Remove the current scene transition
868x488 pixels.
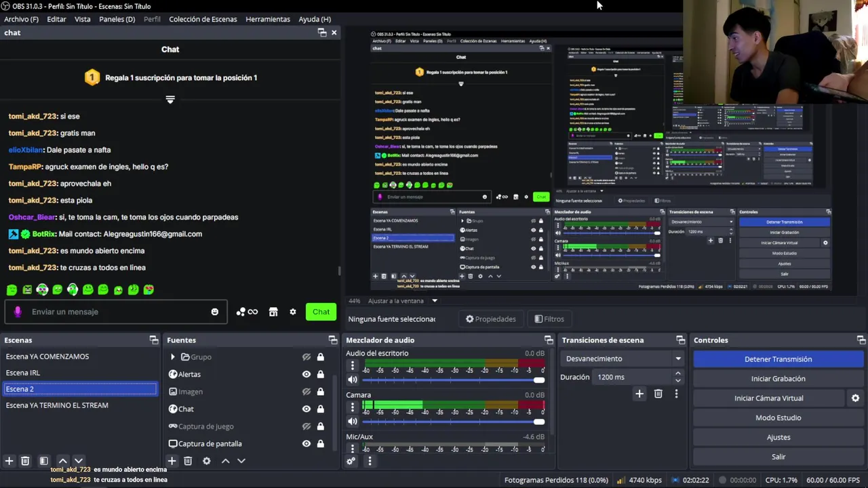[658, 394]
